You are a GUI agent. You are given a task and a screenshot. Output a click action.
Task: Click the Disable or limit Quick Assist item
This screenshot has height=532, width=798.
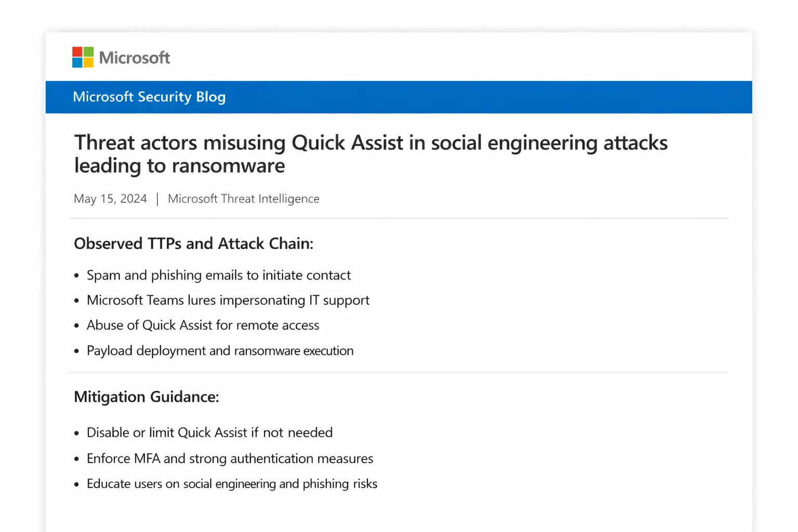pos(209,433)
